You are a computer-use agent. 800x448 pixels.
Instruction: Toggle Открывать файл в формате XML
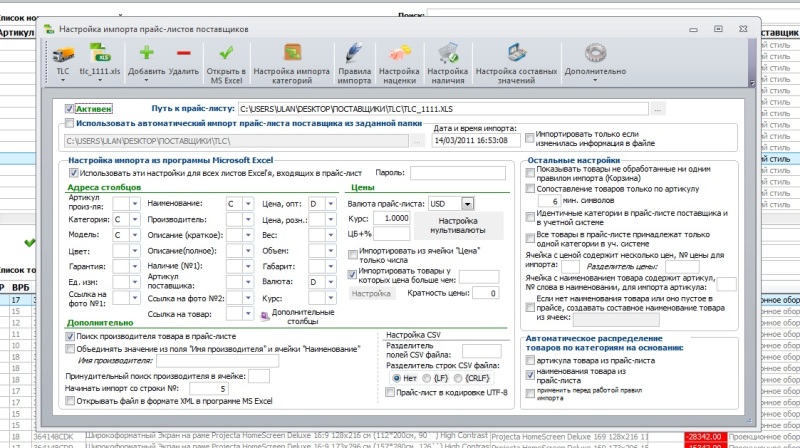tap(70, 401)
